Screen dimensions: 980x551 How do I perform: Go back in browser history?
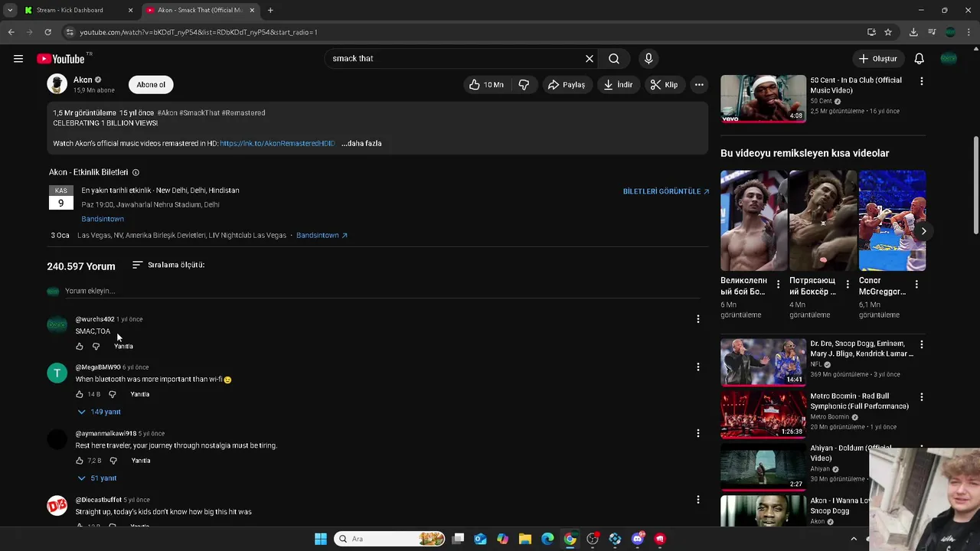[x=11, y=32]
